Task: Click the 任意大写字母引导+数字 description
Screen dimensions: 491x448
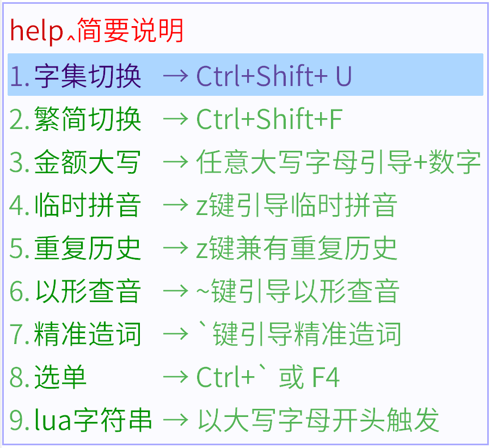Action: tap(338, 162)
